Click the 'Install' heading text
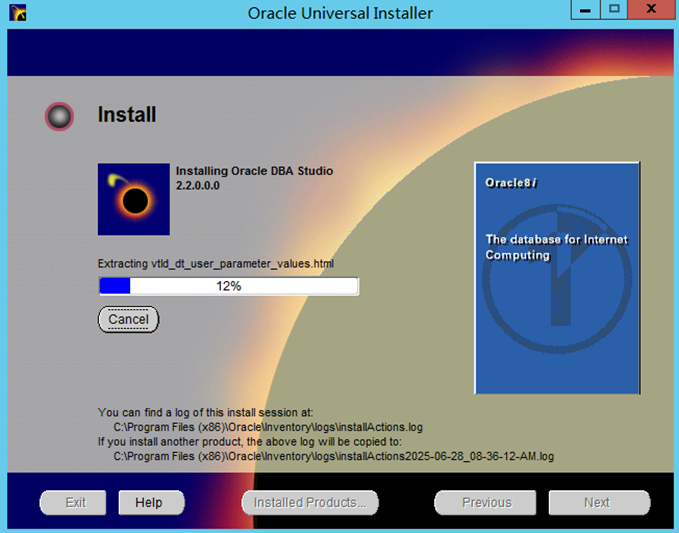Screen dimensions: 679x533 127,115
